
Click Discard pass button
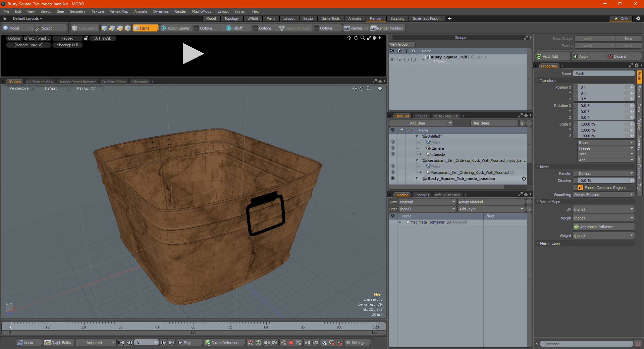pos(625,56)
